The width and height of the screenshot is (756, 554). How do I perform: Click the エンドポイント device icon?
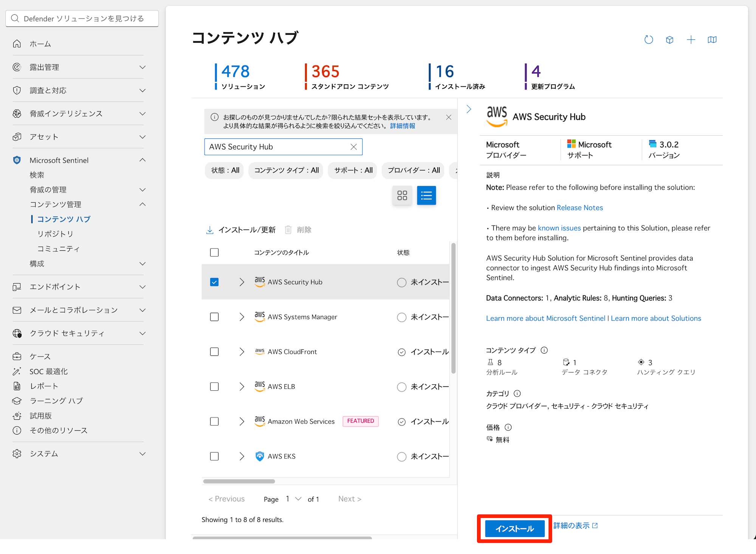point(17,287)
